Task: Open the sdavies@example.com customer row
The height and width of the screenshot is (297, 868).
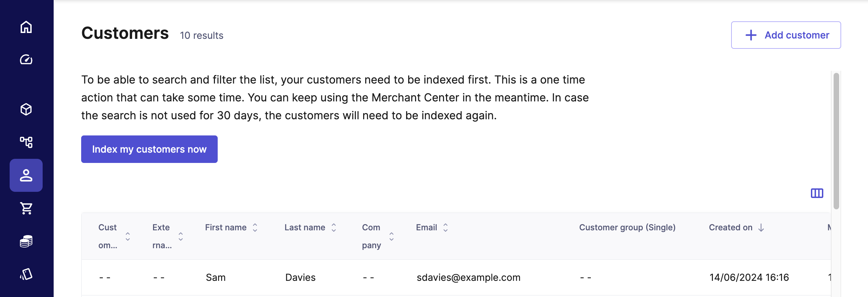Action: click(x=468, y=277)
